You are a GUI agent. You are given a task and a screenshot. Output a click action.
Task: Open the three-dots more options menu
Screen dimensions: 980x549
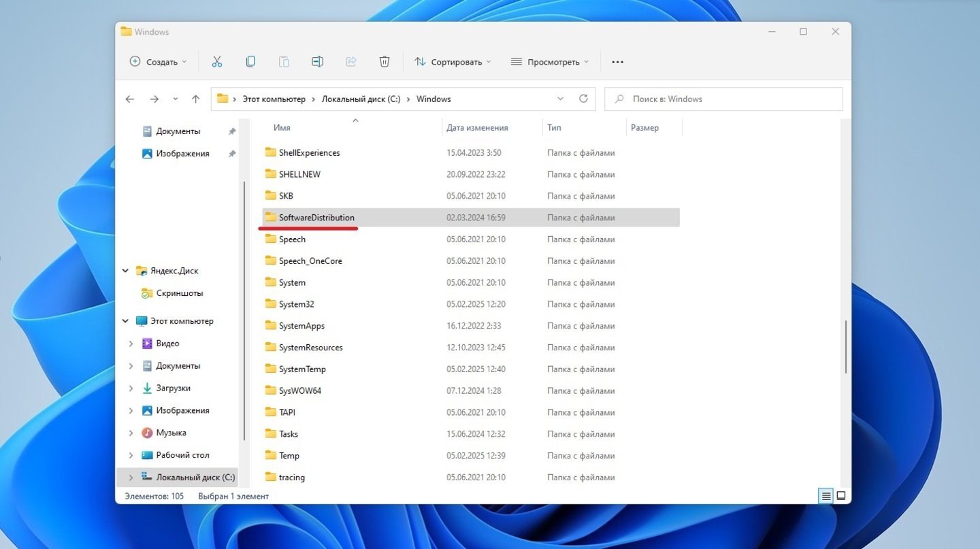[x=617, y=62]
